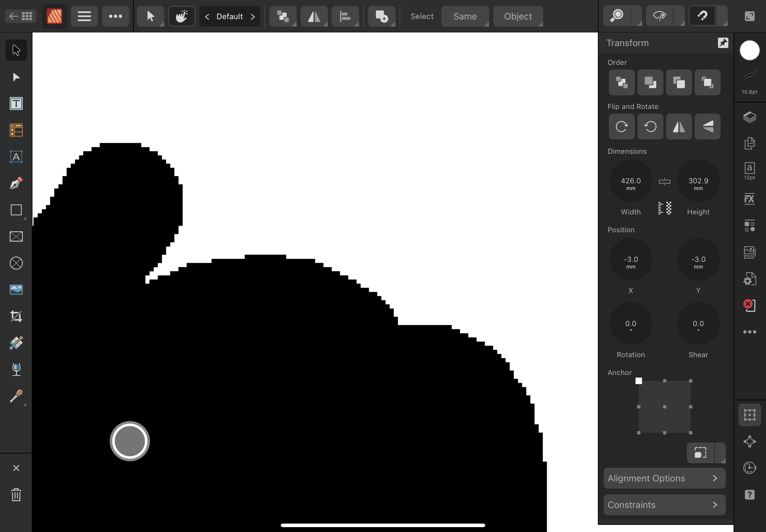This screenshot has width=766, height=532.
Task: Open the FX layer effects panel
Action: click(749, 199)
